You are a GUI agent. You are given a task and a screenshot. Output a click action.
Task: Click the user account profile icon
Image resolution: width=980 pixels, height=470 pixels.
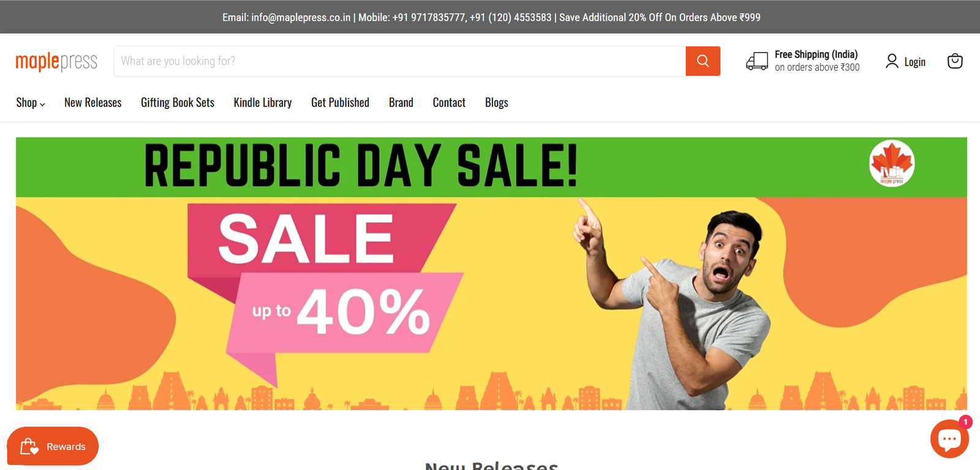[892, 61]
